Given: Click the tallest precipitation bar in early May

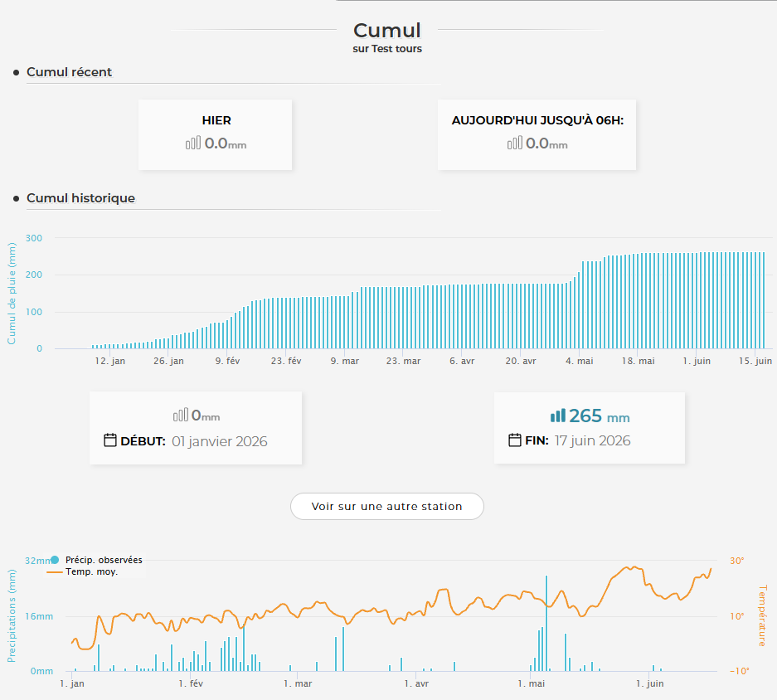Looking at the screenshot, I should pos(546,623).
